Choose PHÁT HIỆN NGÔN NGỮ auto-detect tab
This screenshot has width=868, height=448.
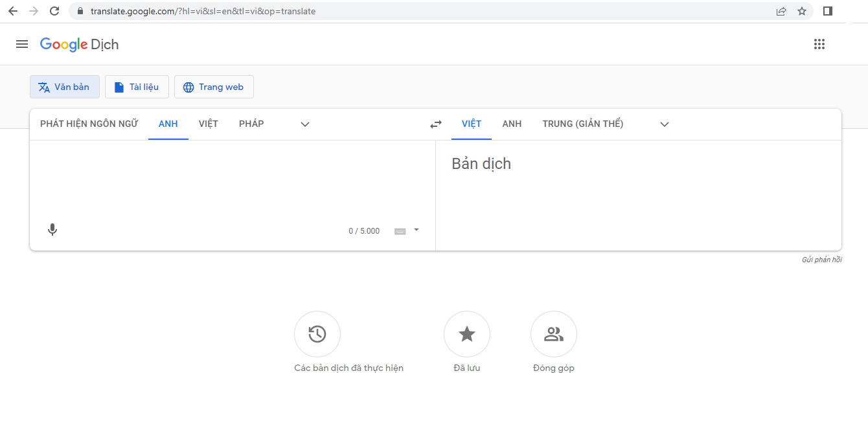(x=89, y=124)
